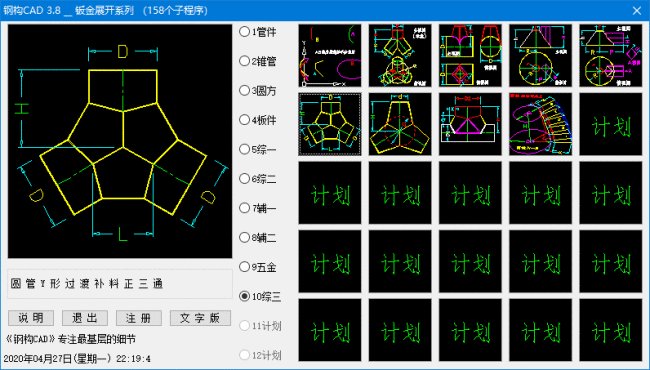Viewport: 650px width, 370px height.
Task: Select the cone with side rectangular pipe thumbnail
Action: tap(611, 56)
